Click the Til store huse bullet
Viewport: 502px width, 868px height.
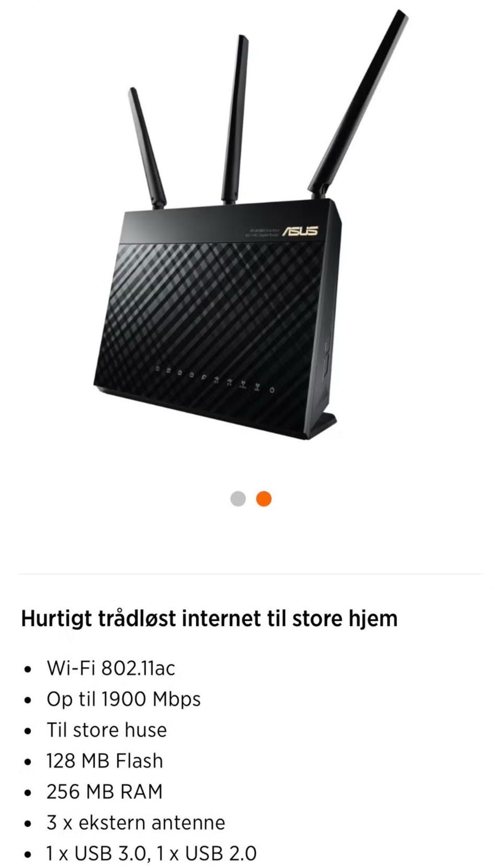tap(107, 729)
